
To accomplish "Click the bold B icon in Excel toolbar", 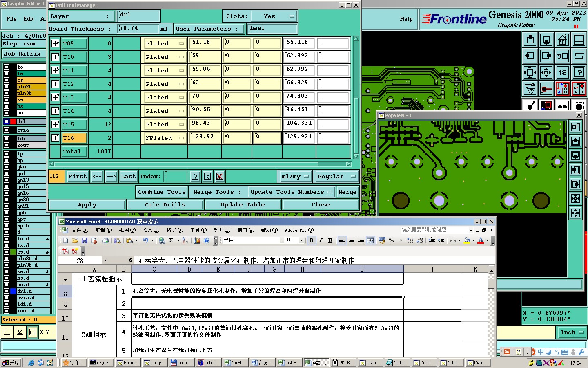I will (x=311, y=240).
